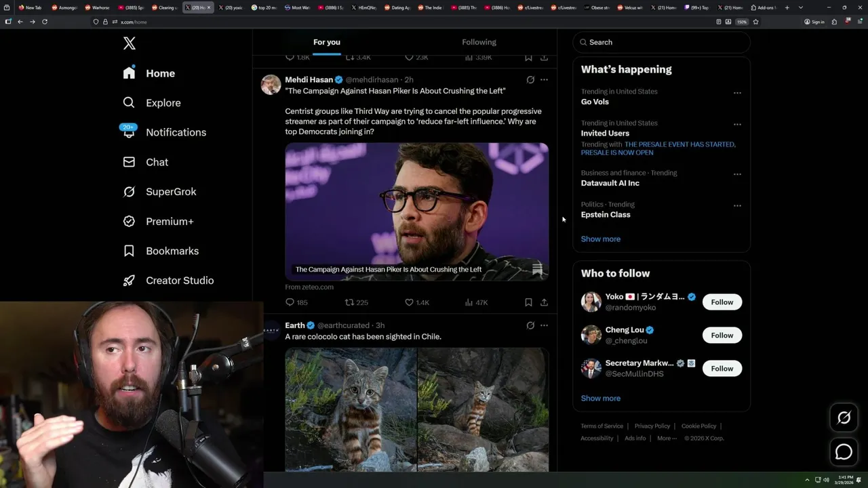View analytics of Mehdi Hasan post (47K)

(476, 302)
